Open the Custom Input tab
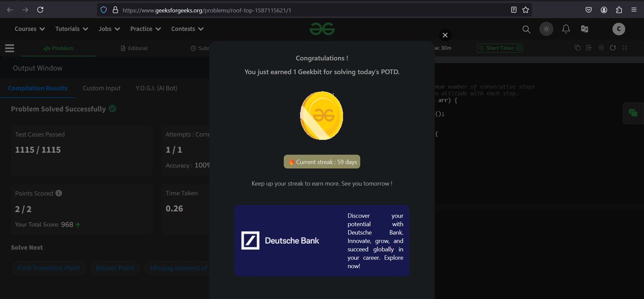The height and width of the screenshot is (299, 644). (101, 88)
